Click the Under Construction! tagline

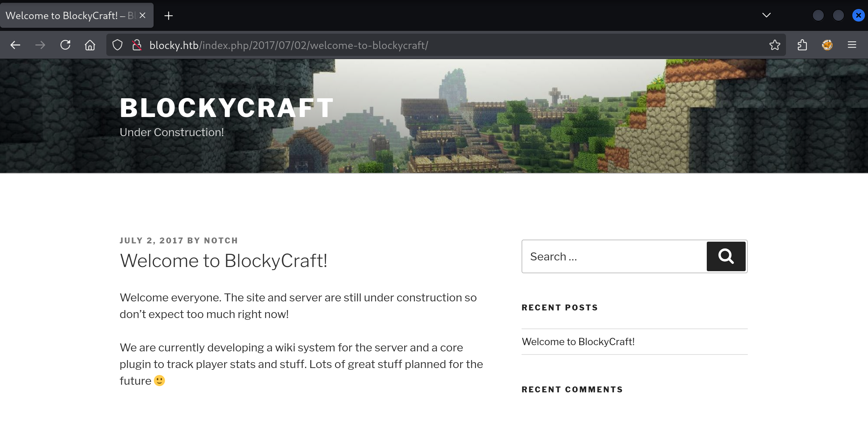(x=172, y=132)
